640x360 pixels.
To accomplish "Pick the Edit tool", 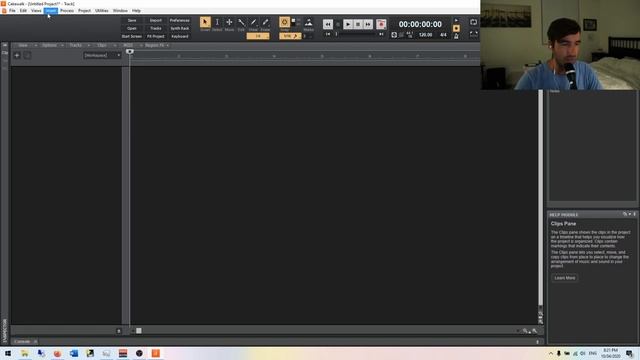I will pos(241,22).
